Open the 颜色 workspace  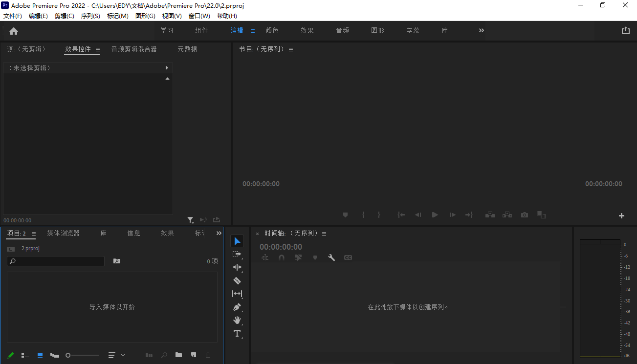click(272, 30)
